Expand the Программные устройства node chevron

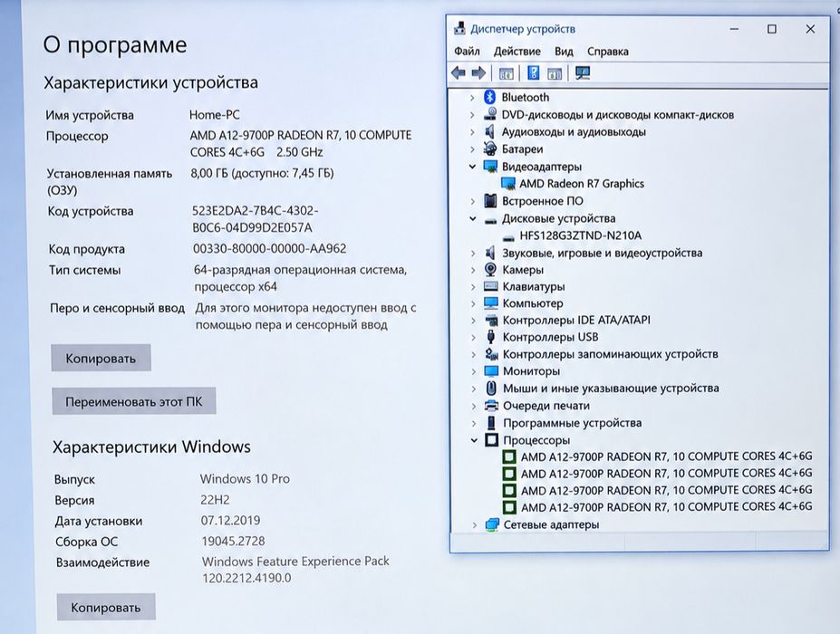(474, 423)
